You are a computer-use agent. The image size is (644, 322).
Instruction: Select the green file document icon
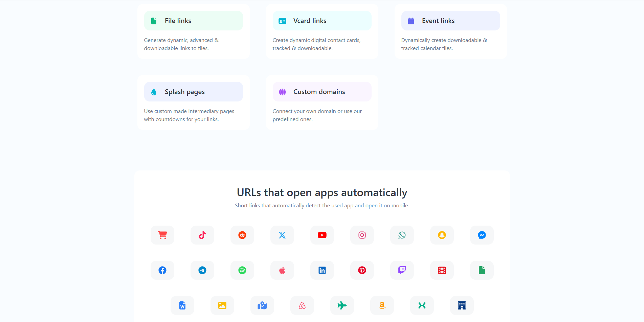point(482,270)
